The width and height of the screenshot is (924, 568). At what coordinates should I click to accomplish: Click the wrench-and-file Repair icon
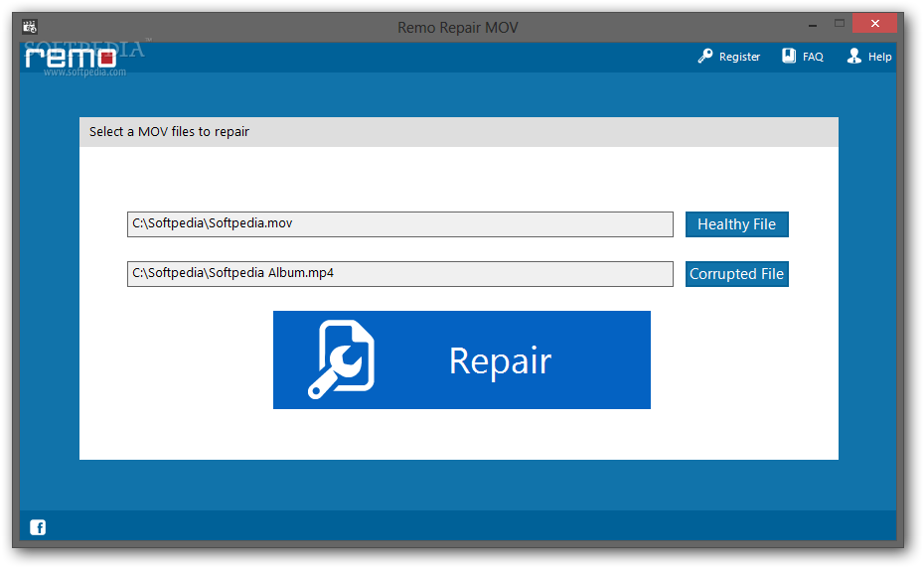click(341, 359)
